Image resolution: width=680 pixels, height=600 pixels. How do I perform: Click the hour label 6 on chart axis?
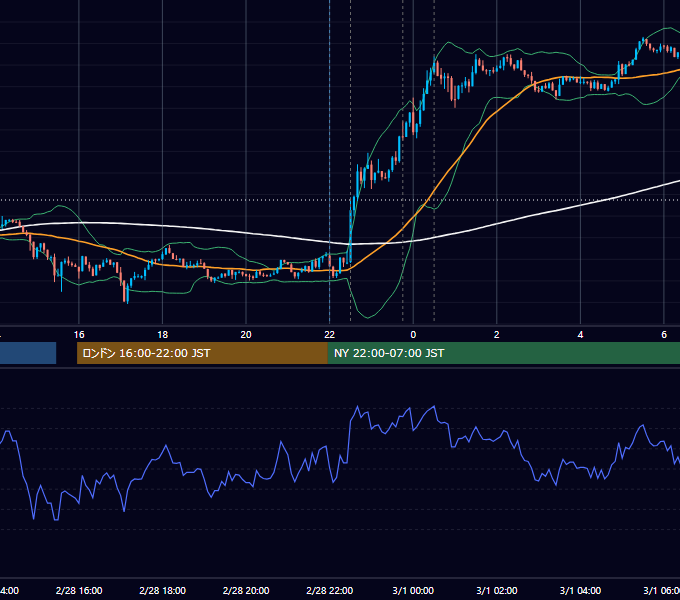(x=664, y=335)
